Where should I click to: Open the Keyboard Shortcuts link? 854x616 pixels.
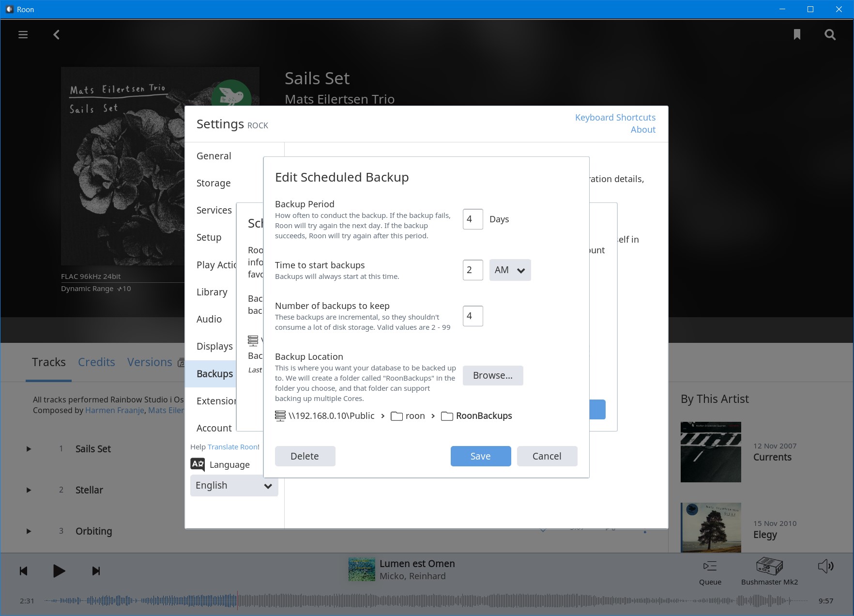tap(615, 118)
